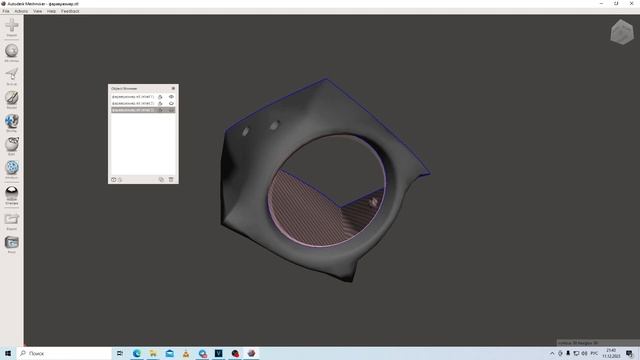Duplicate object via Object Browser copy icon
The height and width of the screenshot is (360, 640).
coord(161,180)
